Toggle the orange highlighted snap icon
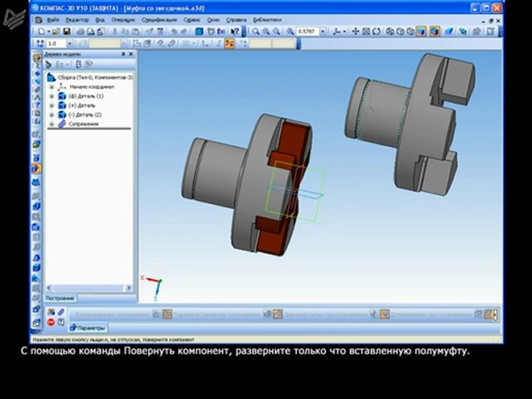This screenshot has width=532, height=399. pos(229,43)
